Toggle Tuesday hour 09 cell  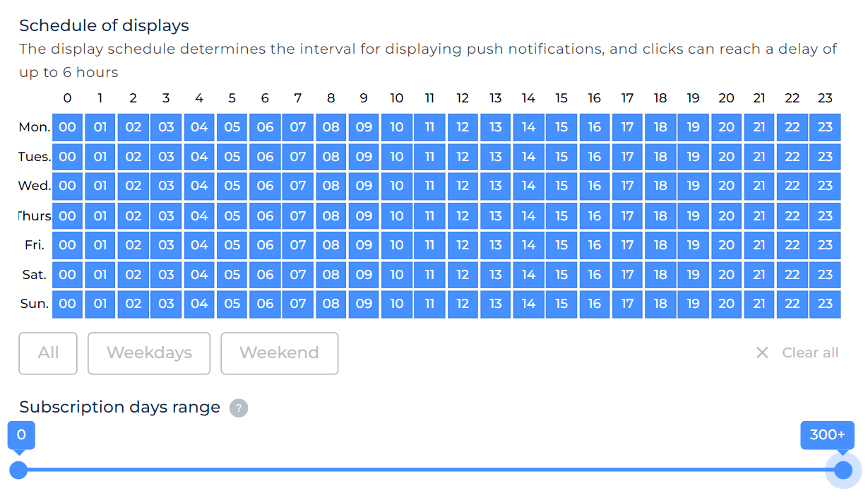[364, 157]
